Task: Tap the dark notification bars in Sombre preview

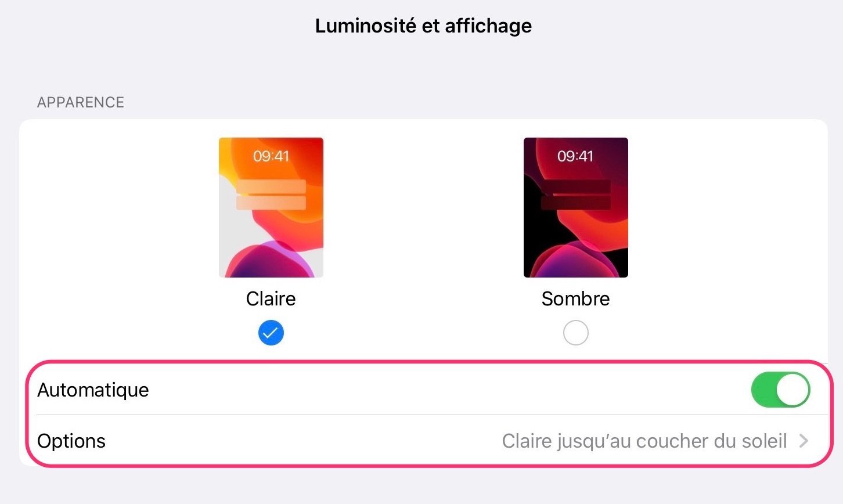Action: click(x=575, y=195)
